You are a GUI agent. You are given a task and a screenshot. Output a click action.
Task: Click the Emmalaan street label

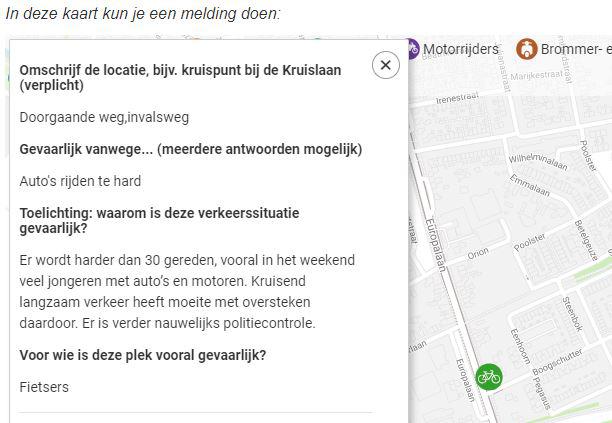point(529,185)
